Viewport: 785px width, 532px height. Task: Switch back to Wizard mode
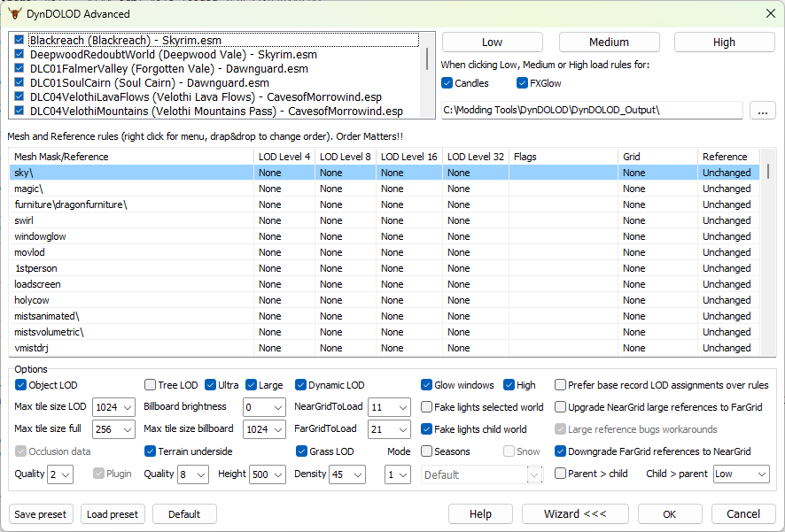(575, 514)
